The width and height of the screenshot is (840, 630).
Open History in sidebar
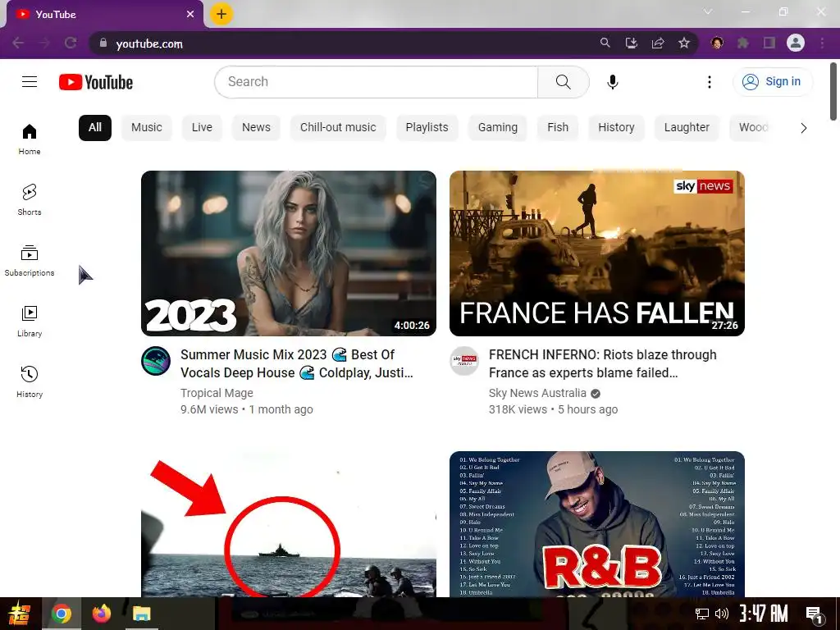[x=30, y=381]
